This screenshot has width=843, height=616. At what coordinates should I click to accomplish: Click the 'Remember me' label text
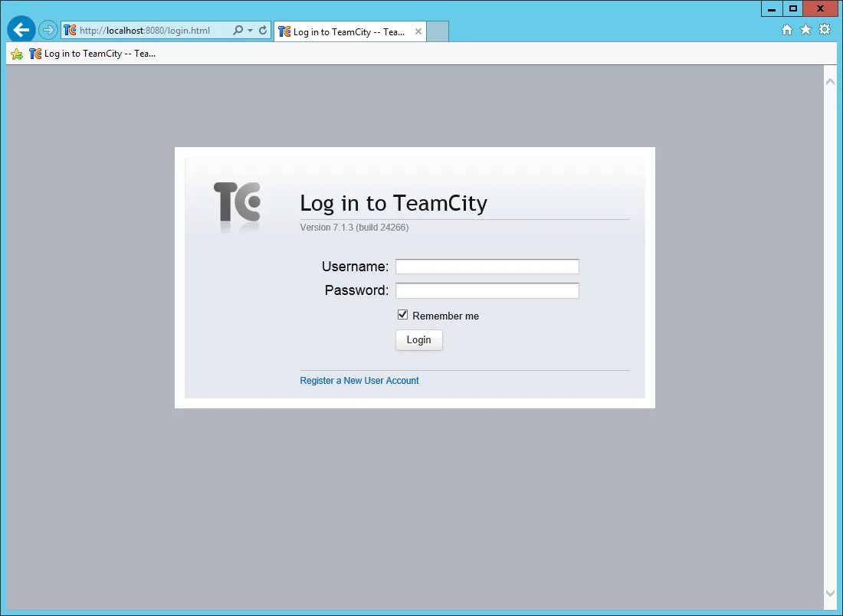[x=446, y=316]
